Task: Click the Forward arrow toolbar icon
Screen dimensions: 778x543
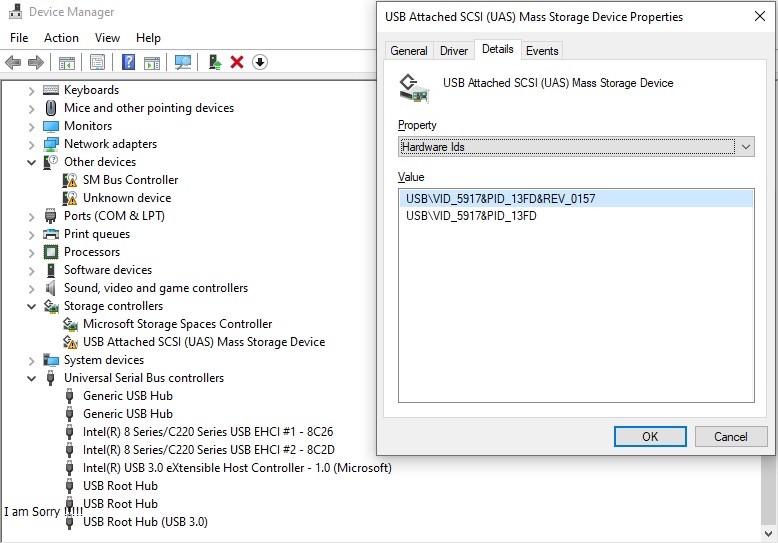Action: pos(36,63)
